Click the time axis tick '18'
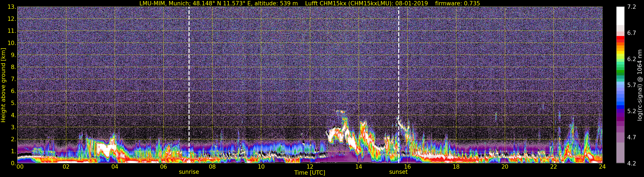The width and height of the screenshot is (644, 177). (456, 167)
